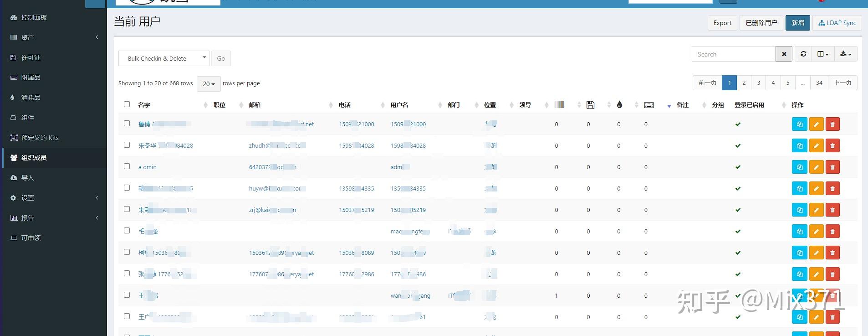
Task: Check the checkbox for the a dmin row
Action: click(127, 166)
